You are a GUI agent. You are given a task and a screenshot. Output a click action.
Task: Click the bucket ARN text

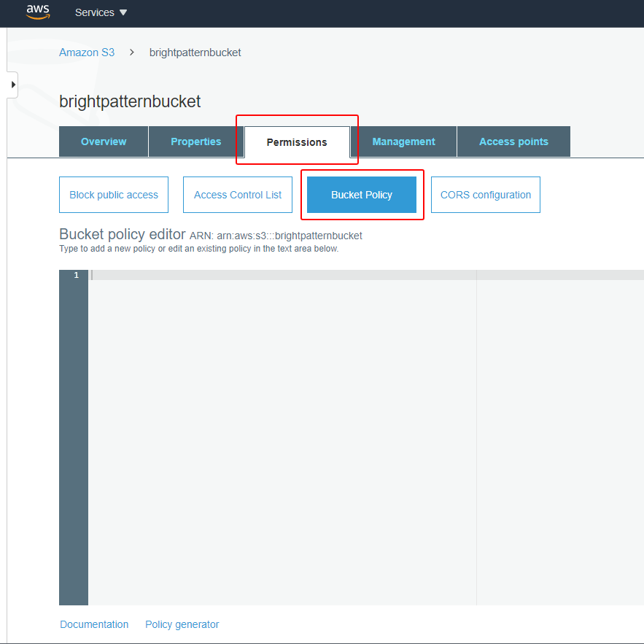pyautogui.click(x=276, y=236)
